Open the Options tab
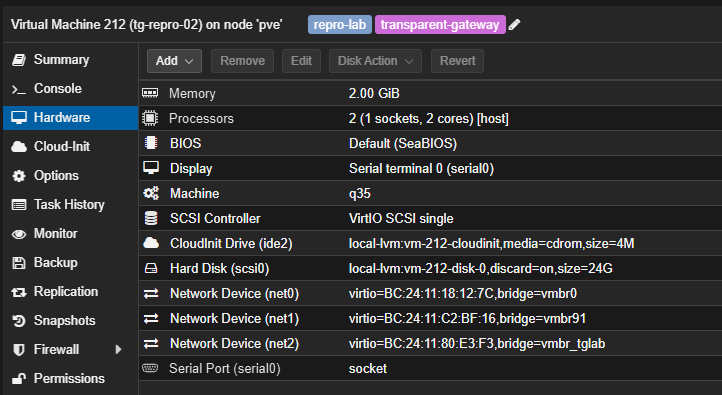 [70, 175]
